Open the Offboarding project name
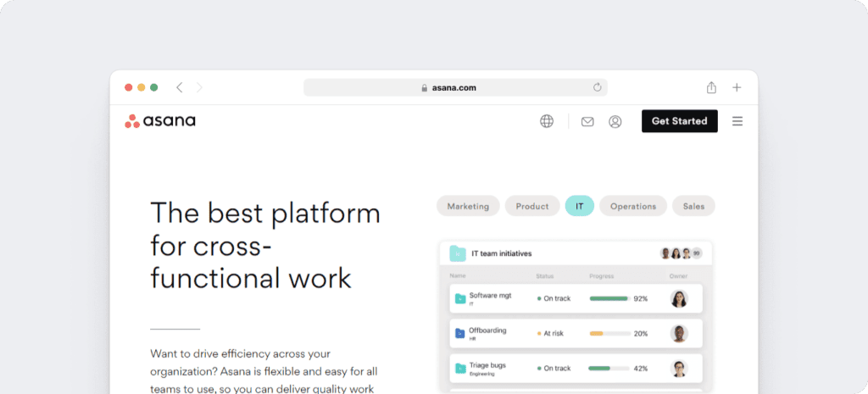This screenshot has width=868, height=394. [x=487, y=330]
